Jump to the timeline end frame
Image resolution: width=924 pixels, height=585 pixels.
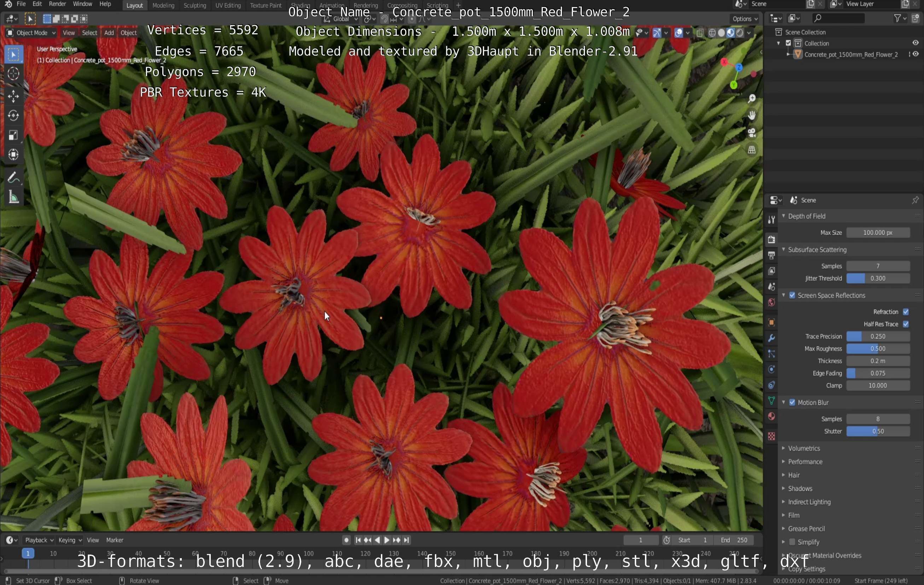click(406, 540)
